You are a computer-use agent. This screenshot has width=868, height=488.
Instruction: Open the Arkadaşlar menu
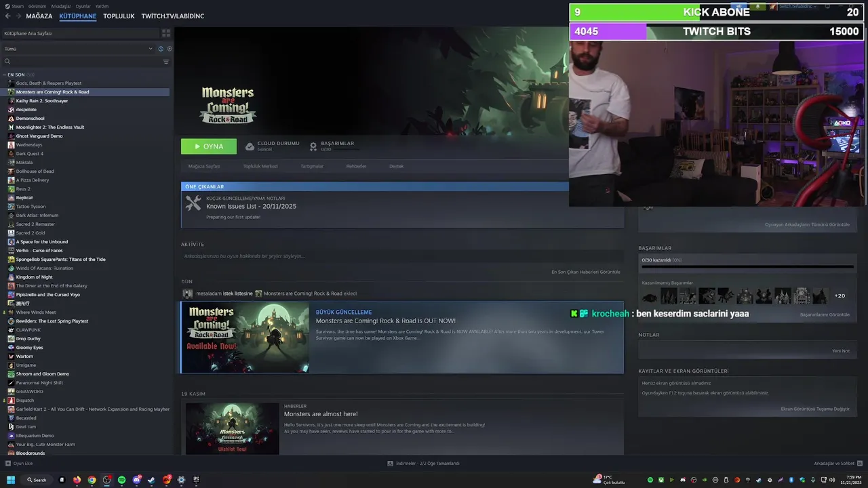(61, 6)
